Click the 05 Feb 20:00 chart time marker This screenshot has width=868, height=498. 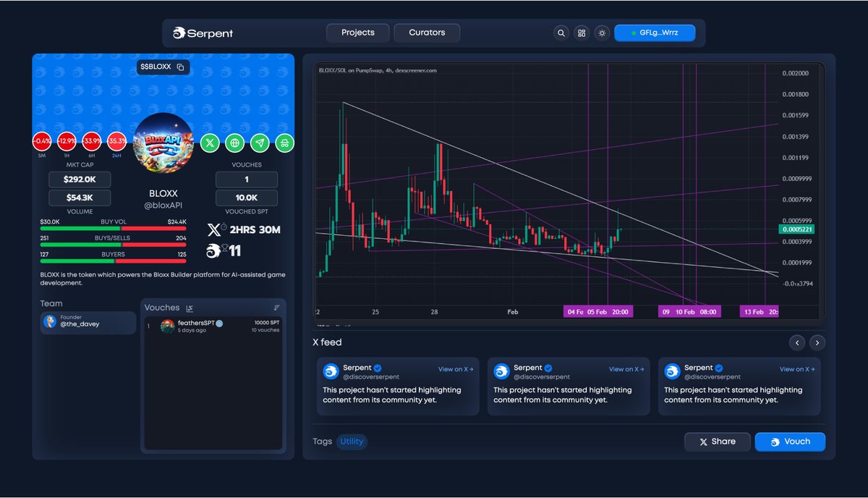[608, 312]
